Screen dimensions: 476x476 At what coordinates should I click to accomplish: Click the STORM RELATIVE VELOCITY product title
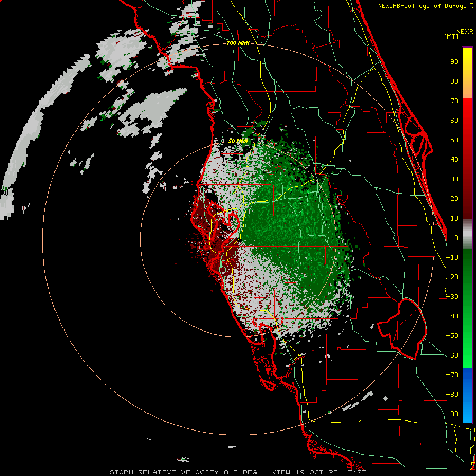coord(164,472)
